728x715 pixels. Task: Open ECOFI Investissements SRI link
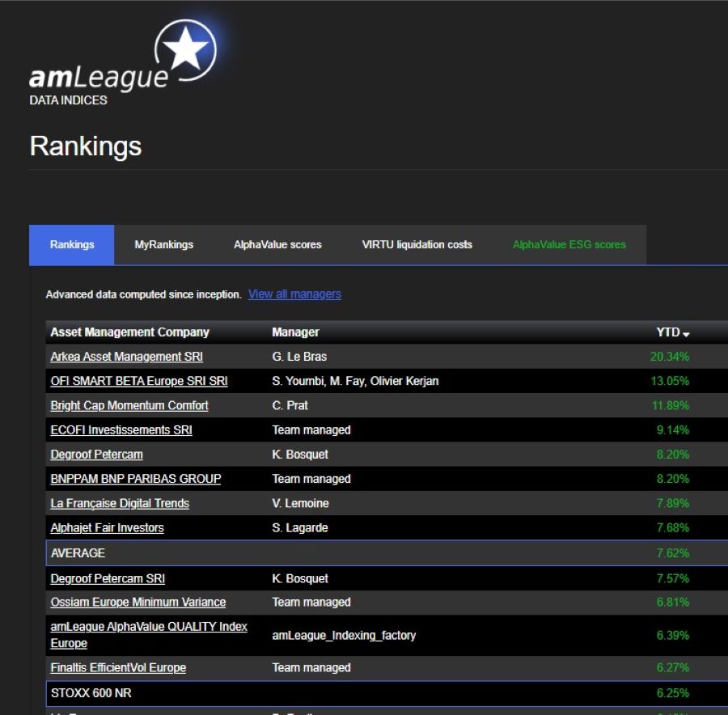click(121, 430)
